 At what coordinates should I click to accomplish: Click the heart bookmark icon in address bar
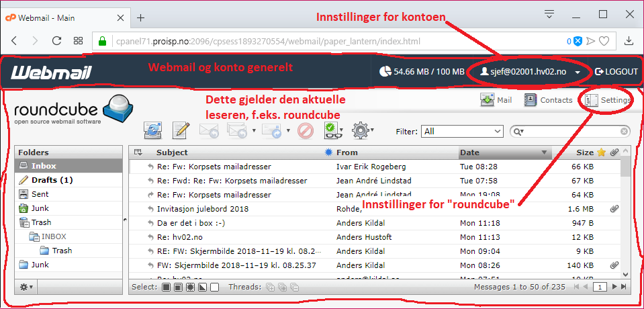coord(604,41)
